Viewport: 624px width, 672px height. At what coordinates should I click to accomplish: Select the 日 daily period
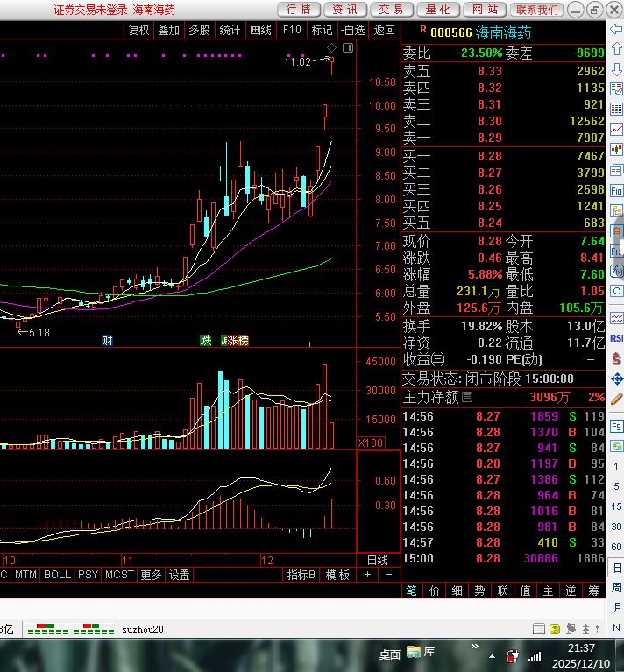(616, 568)
